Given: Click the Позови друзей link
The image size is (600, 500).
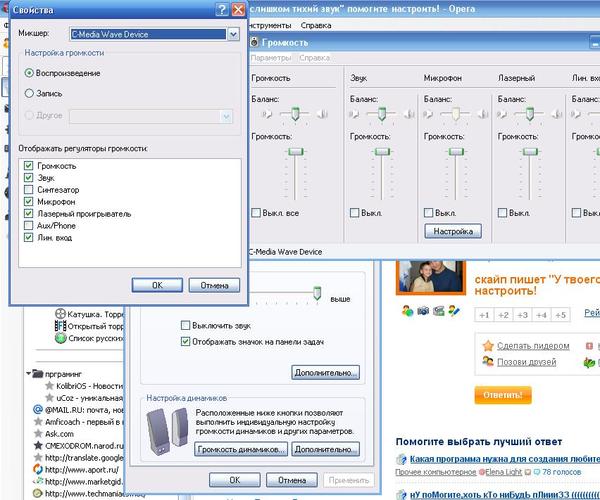Looking at the screenshot, I should tap(527, 362).
